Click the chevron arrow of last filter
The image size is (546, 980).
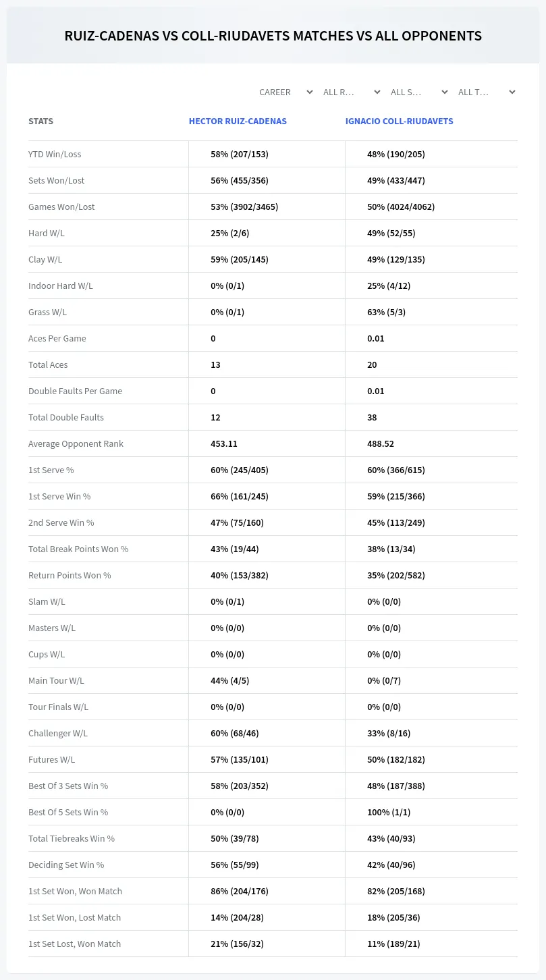click(512, 92)
